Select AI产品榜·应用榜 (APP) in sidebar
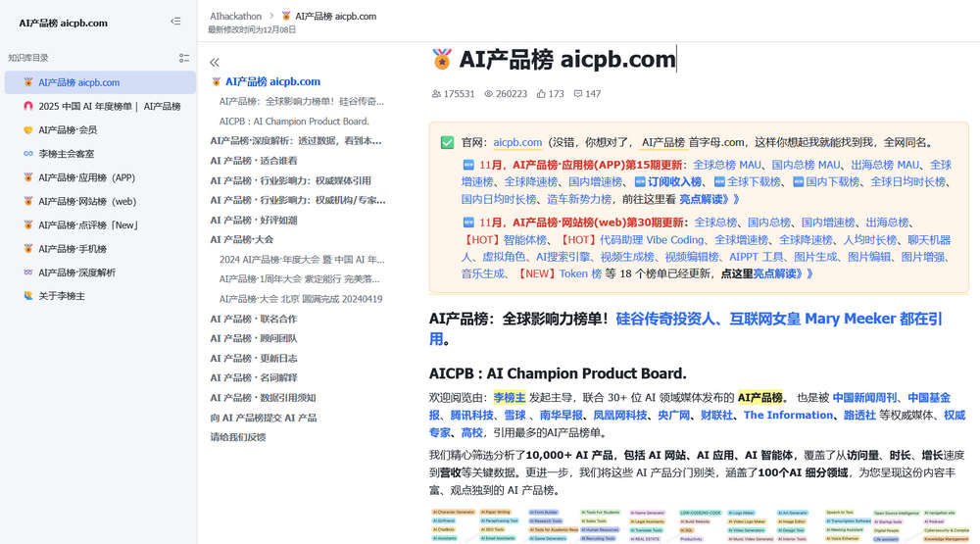This screenshot has height=544, width=980. tap(100, 177)
